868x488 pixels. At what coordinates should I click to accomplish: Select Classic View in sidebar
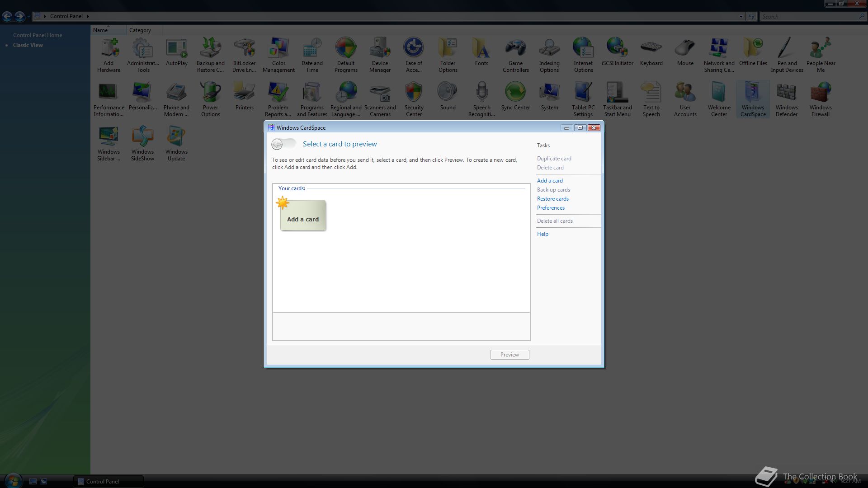pyautogui.click(x=28, y=45)
